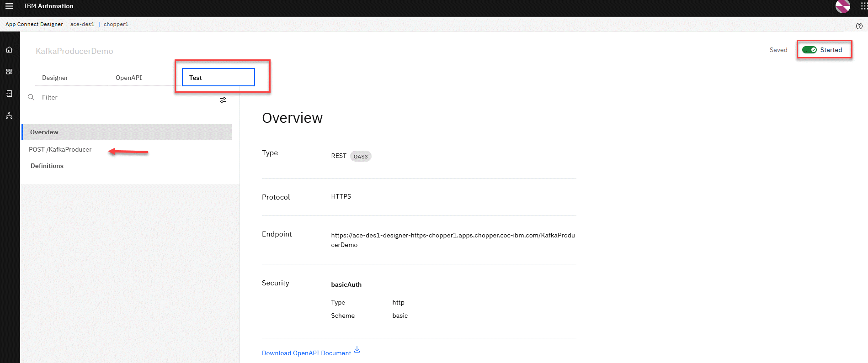
Task: Open the app switcher grid icon
Action: (863, 6)
